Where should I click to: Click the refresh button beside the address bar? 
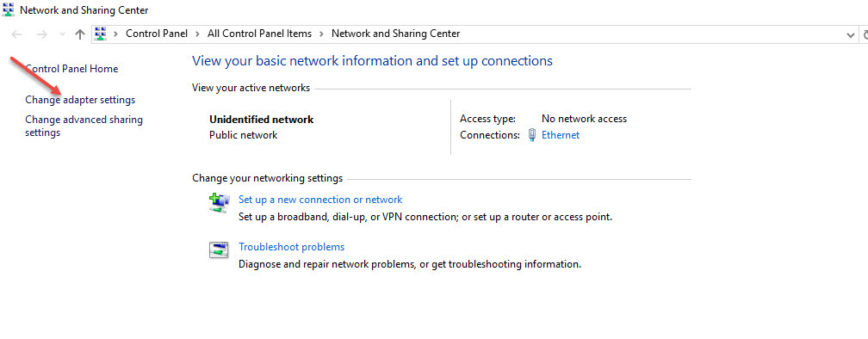click(865, 34)
